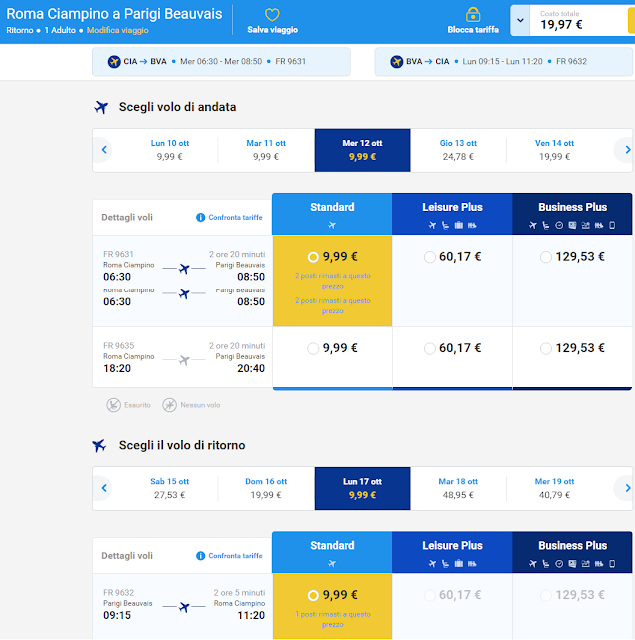Show earlier return dates with left chevron
The height and width of the screenshot is (640, 635).
[104, 488]
